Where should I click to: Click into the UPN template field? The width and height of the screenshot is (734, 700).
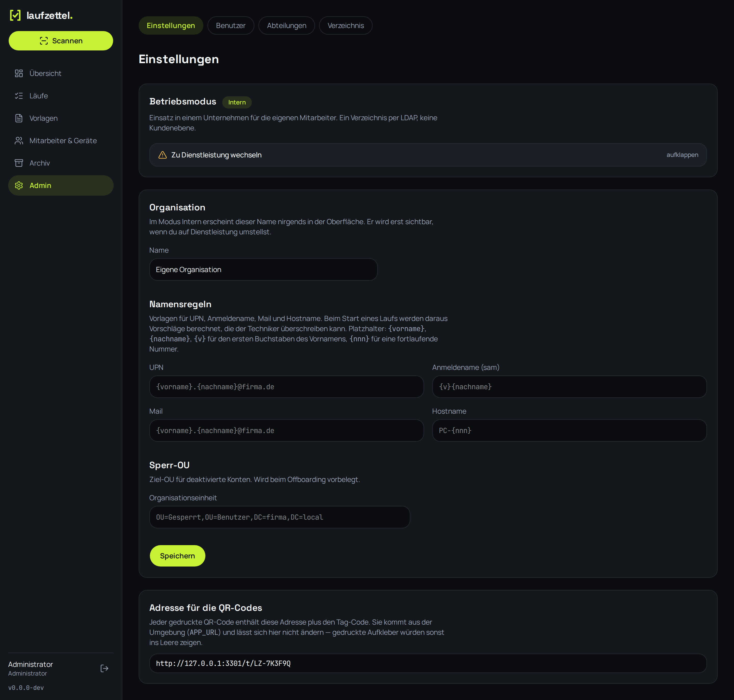(286, 387)
